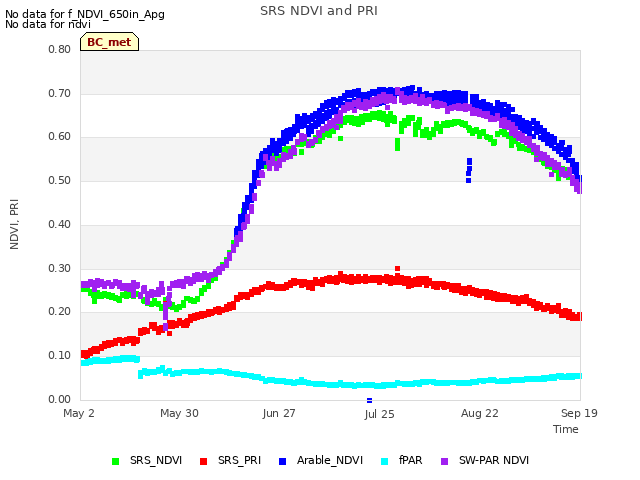Image resolution: width=640 pixels, height=480 pixels.
Task: Click the blue data point at 0.00 near Jul 25
Action: (x=369, y=400)
